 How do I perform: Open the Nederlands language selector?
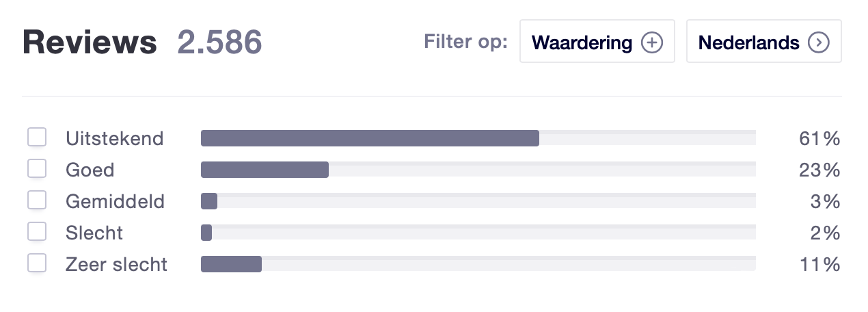pos(763,42)
